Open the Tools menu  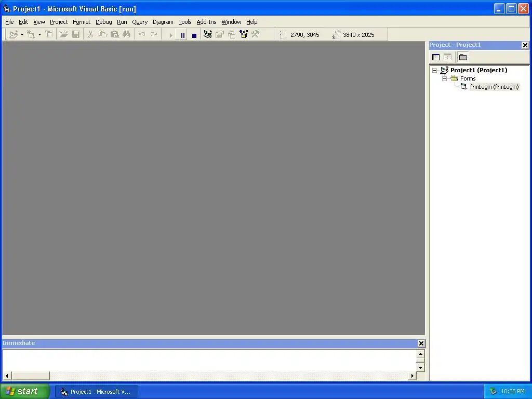point(185,22)
